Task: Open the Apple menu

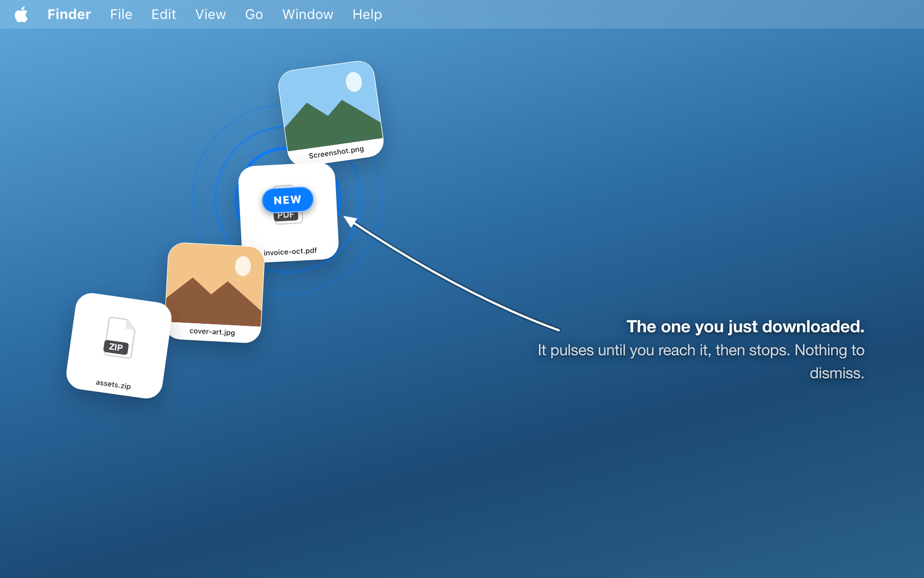Action: 21,15
